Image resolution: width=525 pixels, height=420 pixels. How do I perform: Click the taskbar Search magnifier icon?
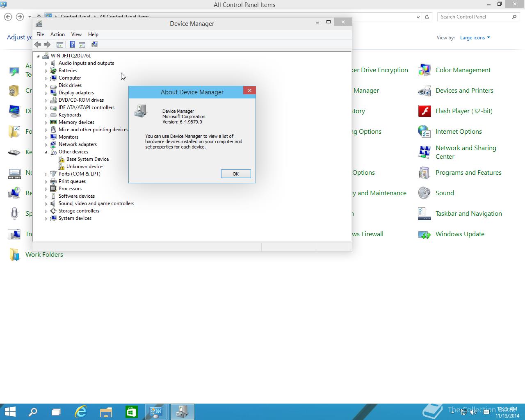[x=33, y=412]
